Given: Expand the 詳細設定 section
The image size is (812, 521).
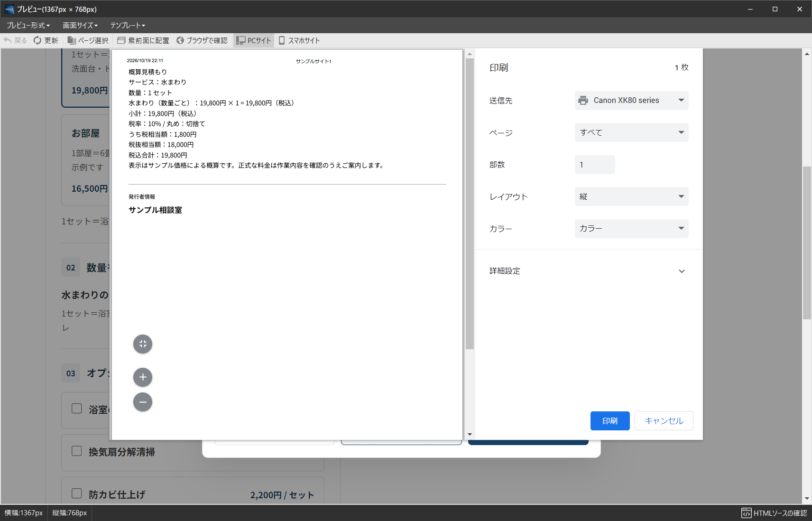Looking at the screenshot, I should (x=589, y=271).
